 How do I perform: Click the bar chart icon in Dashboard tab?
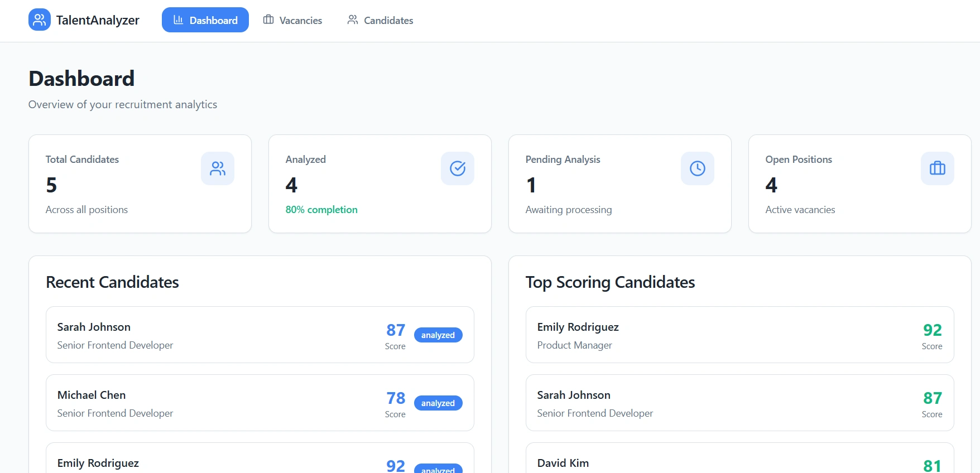[179, 20]
